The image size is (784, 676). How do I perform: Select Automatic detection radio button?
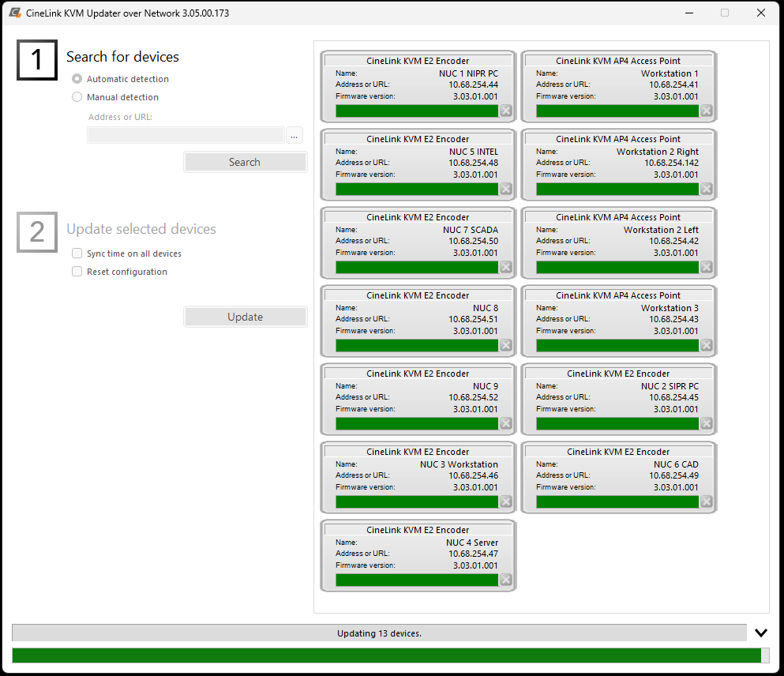click(77, 79)
